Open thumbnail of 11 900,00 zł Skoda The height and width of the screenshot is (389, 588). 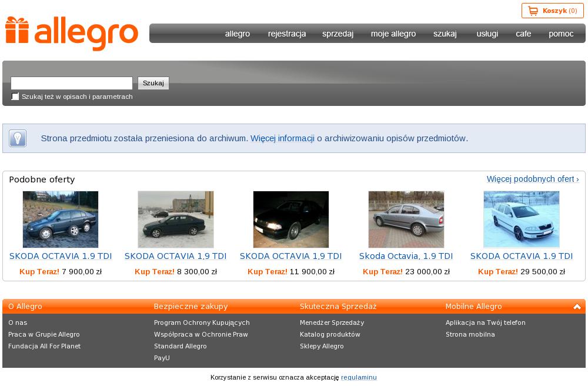pyautogui.click(x=291, y=220)
